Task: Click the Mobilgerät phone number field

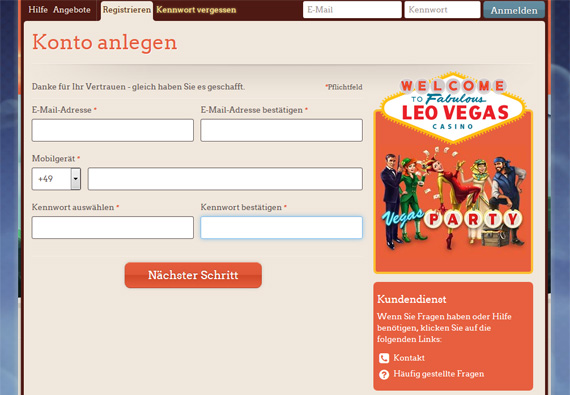Action: coord(225,179)
